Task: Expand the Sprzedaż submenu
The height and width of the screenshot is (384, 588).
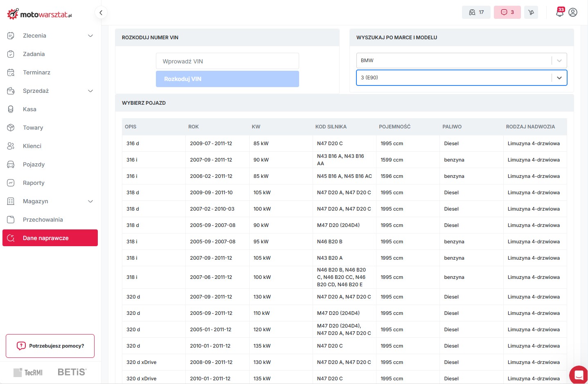Action: pyautogui.click(x=90, y=91)
